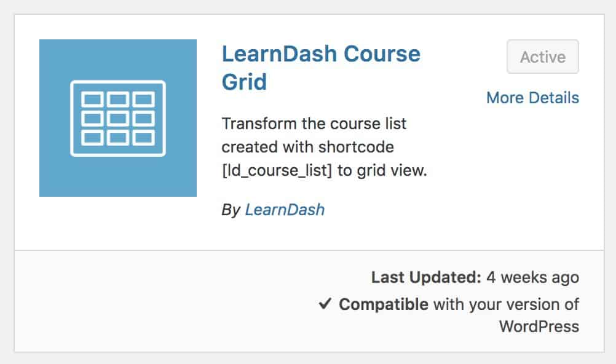Image resolution: width=616 pixels, height=364 pixels.
Task: Click the italic By text before the author
Action: pos(231,210)
